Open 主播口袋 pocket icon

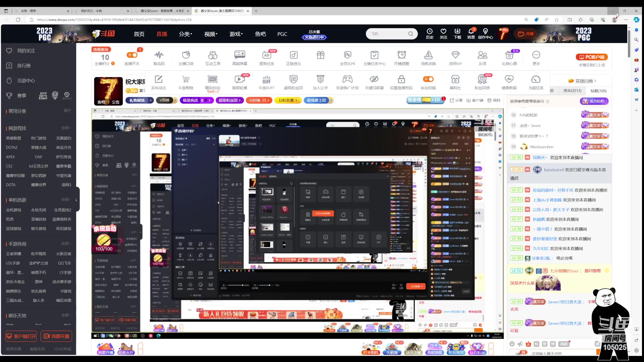(186, 58)
